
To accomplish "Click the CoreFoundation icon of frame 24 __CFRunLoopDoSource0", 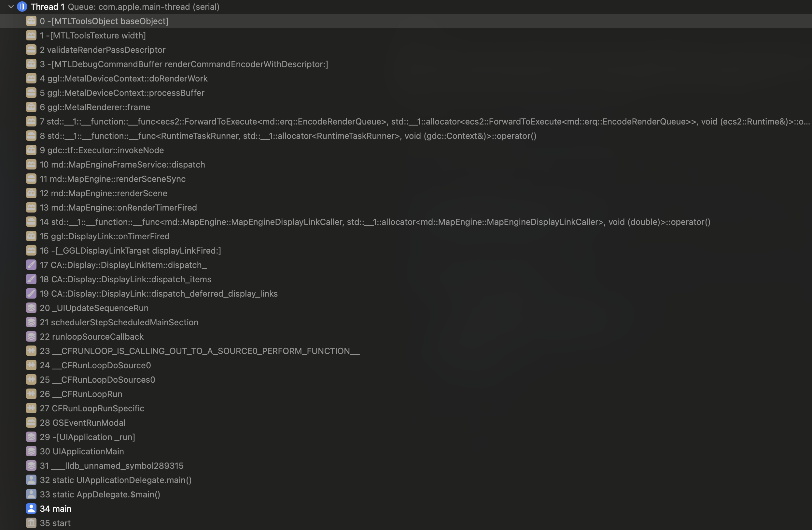I will [31, 365].
